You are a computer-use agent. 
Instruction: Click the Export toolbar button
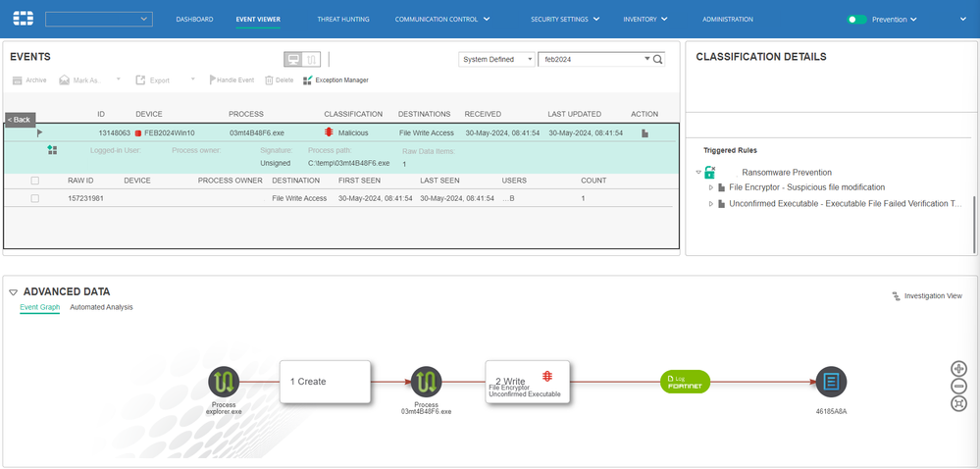(x=152, y=80)
